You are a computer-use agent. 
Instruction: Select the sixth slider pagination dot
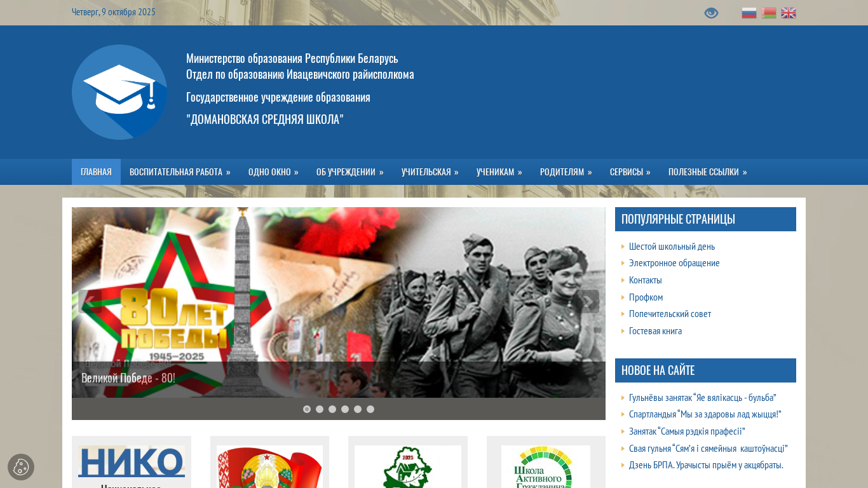pyautogui.click(x=370, y=409)
